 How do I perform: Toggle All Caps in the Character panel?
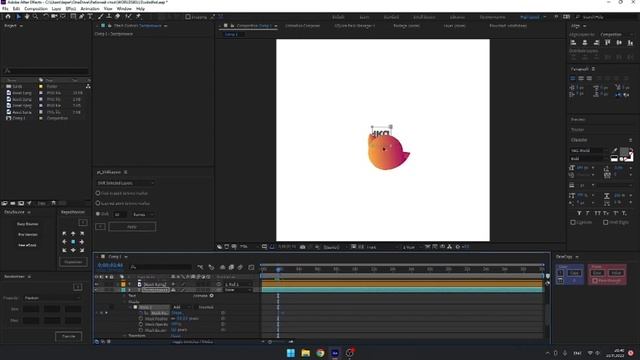(598, 213)
